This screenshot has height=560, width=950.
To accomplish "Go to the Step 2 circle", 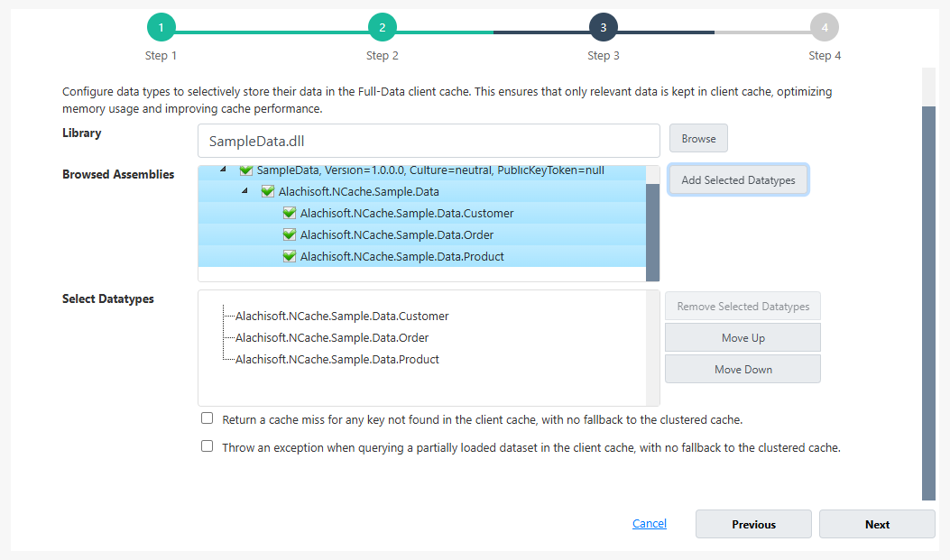I will (383, 27).
